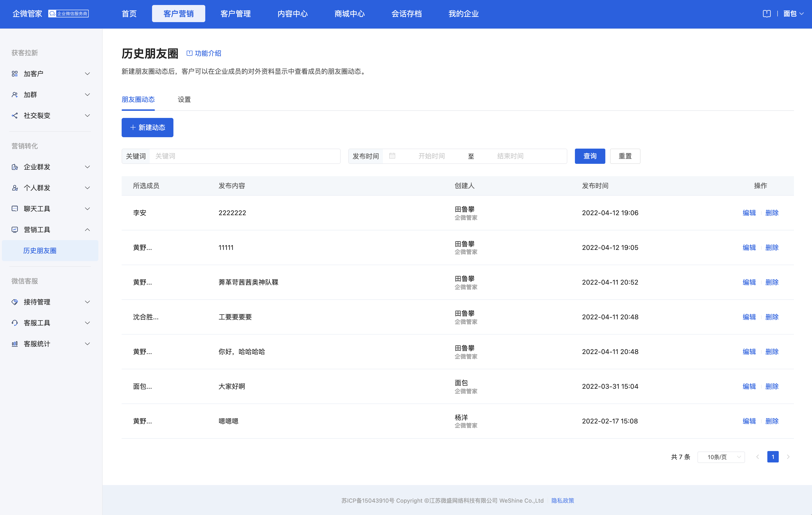Image resolution: width=812 pixels, height=515 pixels.
Task: Open 商城中心 in top navigation
Action: click(x=349, y=14)
